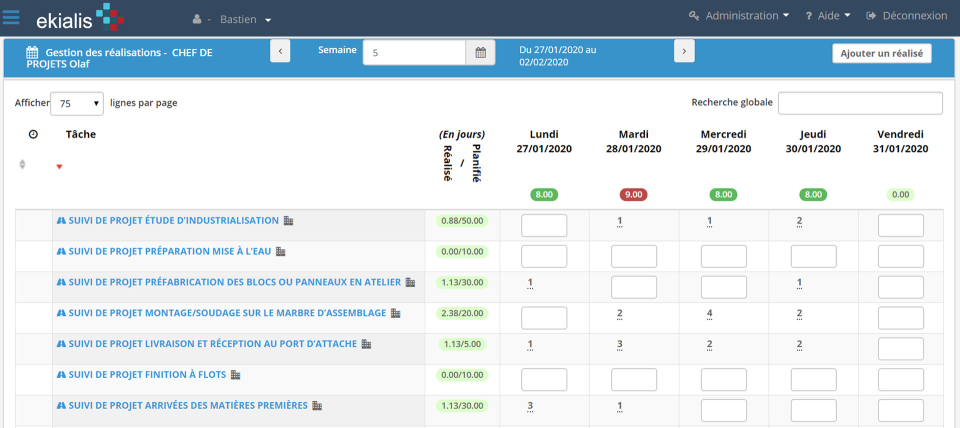Click Mercredi input for ARRIVÉES DES MATIÈRES PREMIÈRES
Viewport: 960px width, 428px height.
point(724,411)
